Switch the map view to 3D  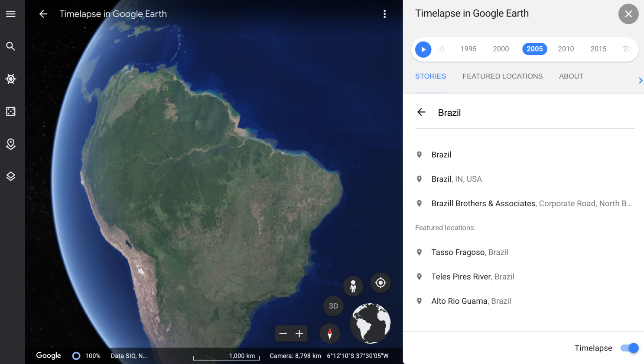click(x=333, y=306)
